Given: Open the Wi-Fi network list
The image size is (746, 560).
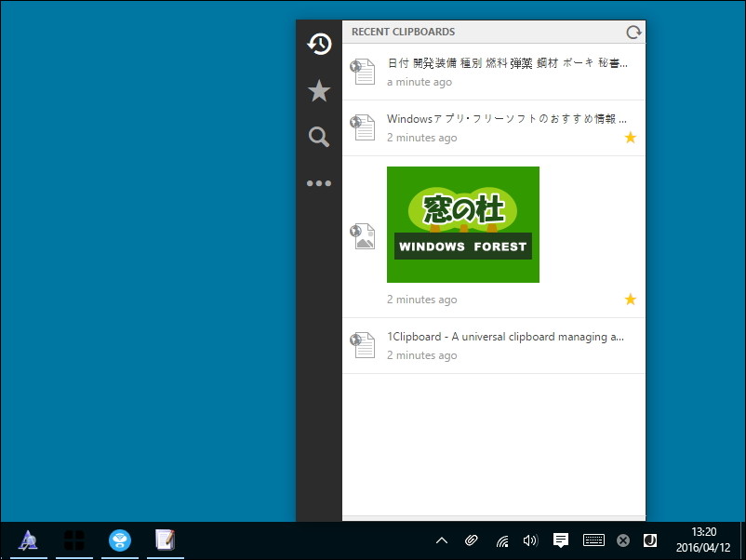Looking at the screenshot, I should point(500,540).
